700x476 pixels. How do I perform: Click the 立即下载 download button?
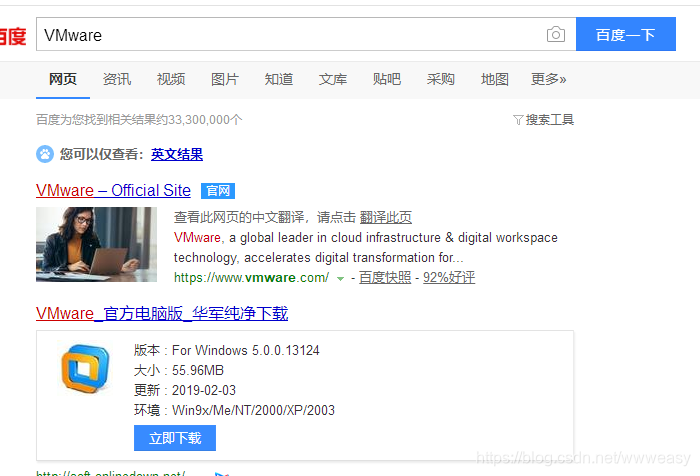click(x=175, y=438)
